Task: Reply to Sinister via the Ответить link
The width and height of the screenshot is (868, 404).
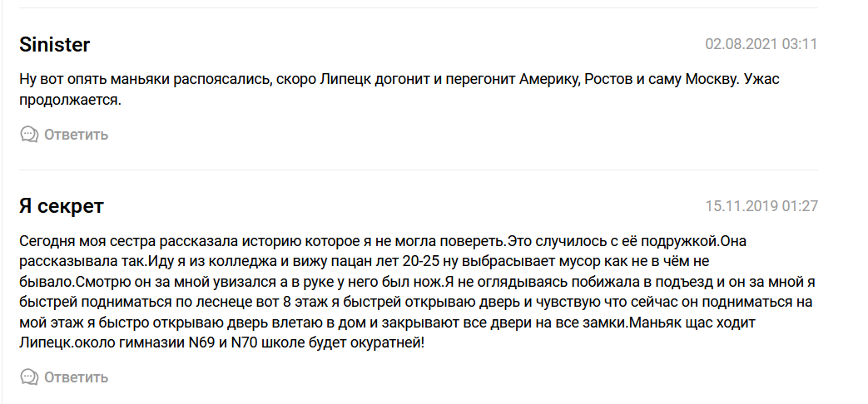Action: tap(77, 135)
